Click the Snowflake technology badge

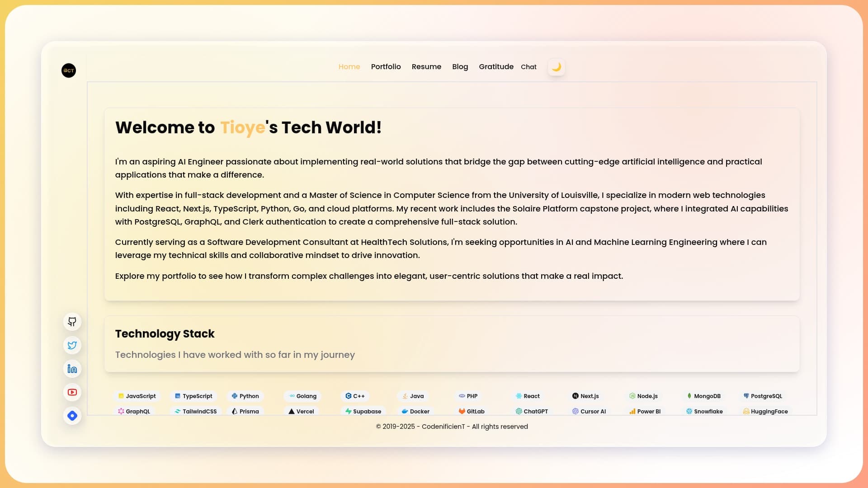coord(704,411)
